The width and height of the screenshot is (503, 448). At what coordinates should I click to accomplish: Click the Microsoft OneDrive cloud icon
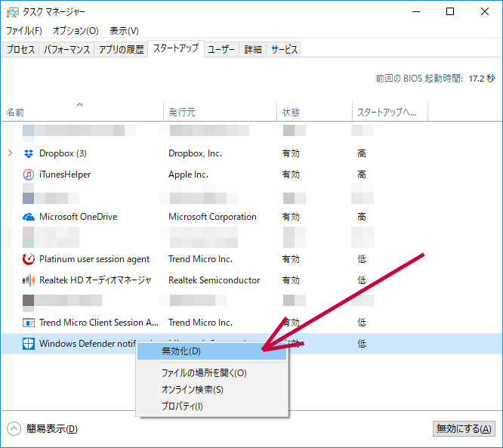click(29, 217)
